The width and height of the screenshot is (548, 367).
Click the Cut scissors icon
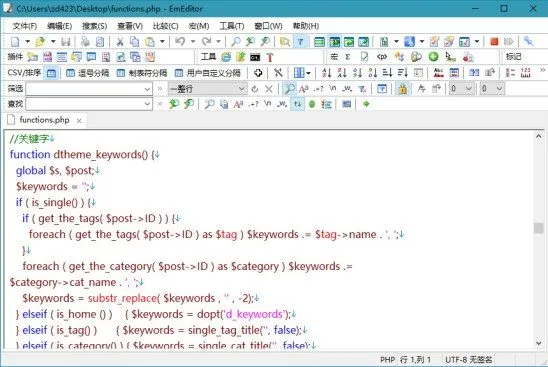click(x=120, y=42)
